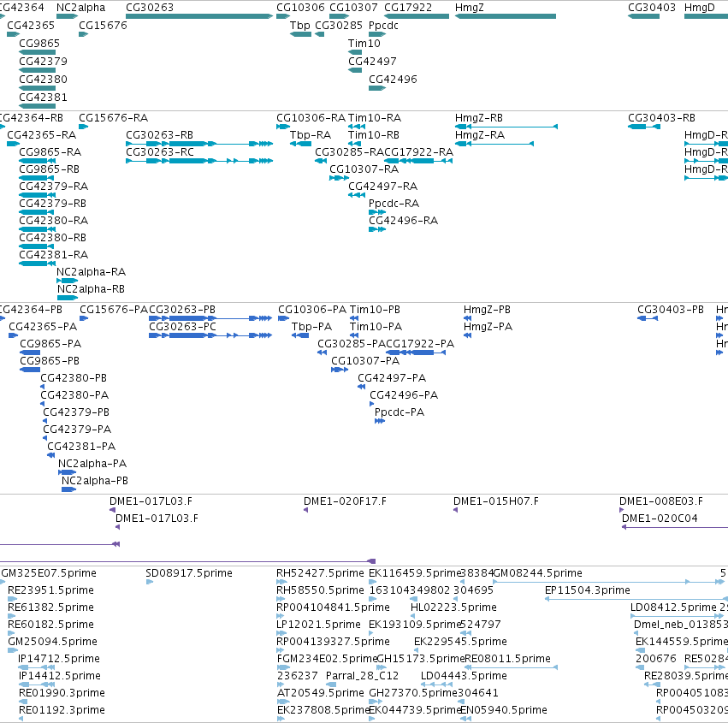Click transcript label CG30403-RB

[x=661, y=117]
